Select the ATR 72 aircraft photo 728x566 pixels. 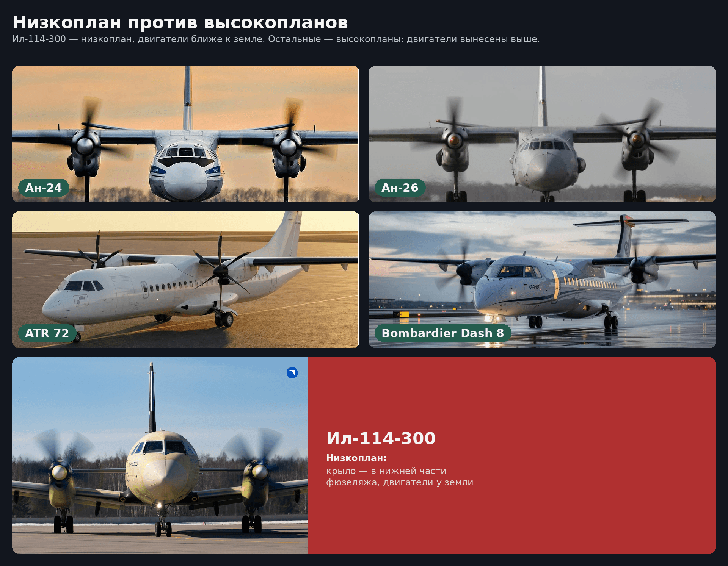click(185, 280)
